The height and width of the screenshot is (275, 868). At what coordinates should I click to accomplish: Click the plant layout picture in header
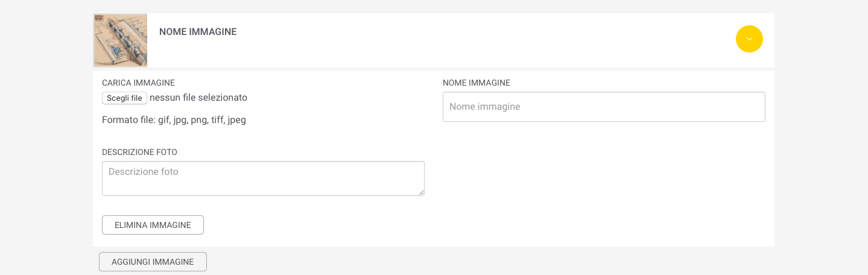[120, 40]
